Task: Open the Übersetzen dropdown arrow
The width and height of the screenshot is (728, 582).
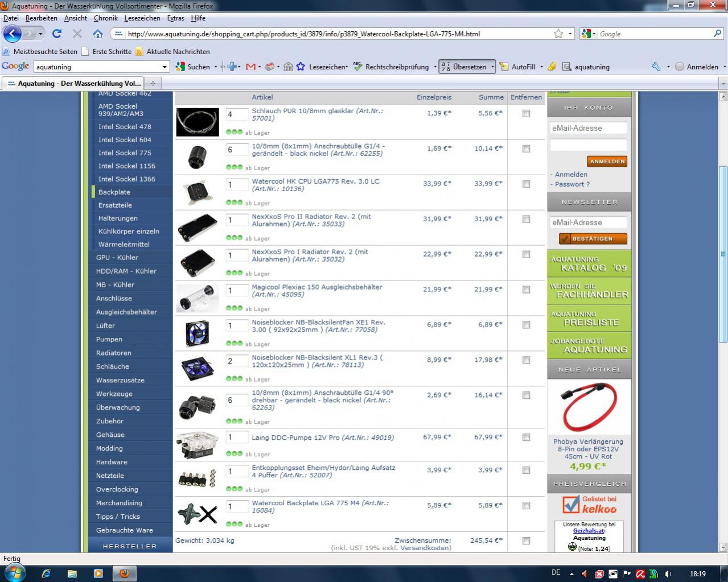Action: 492,67
